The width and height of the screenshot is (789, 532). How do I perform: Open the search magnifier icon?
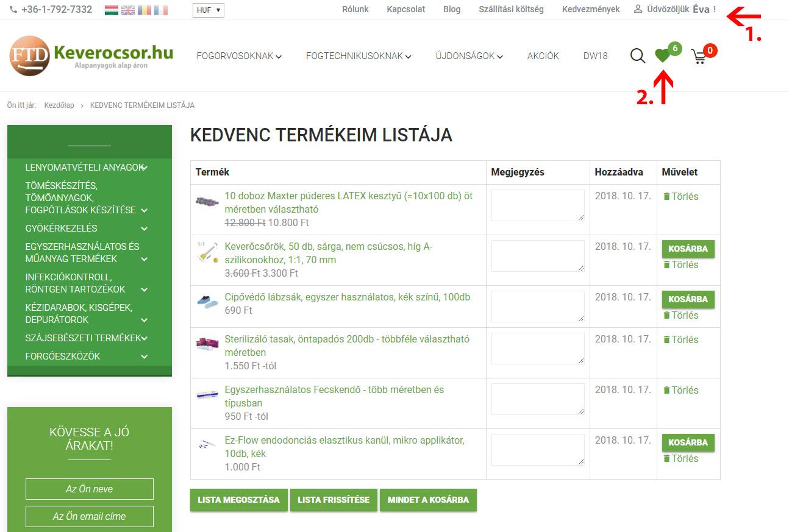pos(637,56)
